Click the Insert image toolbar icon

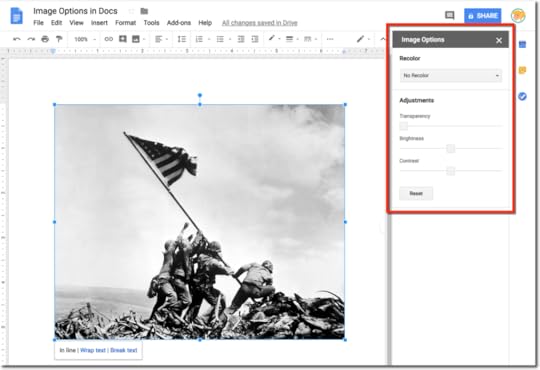136,39
